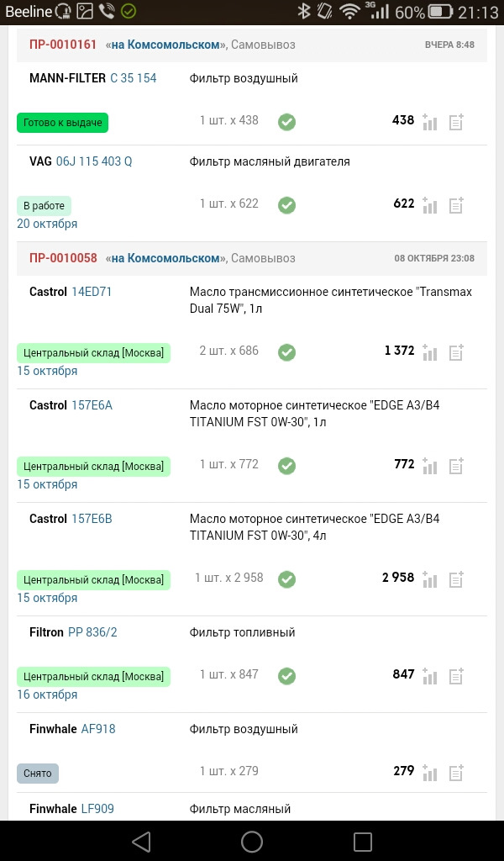Tap the 'Готово к выдаче' status badge
Screen dimensions: 504x861
tap(62, 123)
